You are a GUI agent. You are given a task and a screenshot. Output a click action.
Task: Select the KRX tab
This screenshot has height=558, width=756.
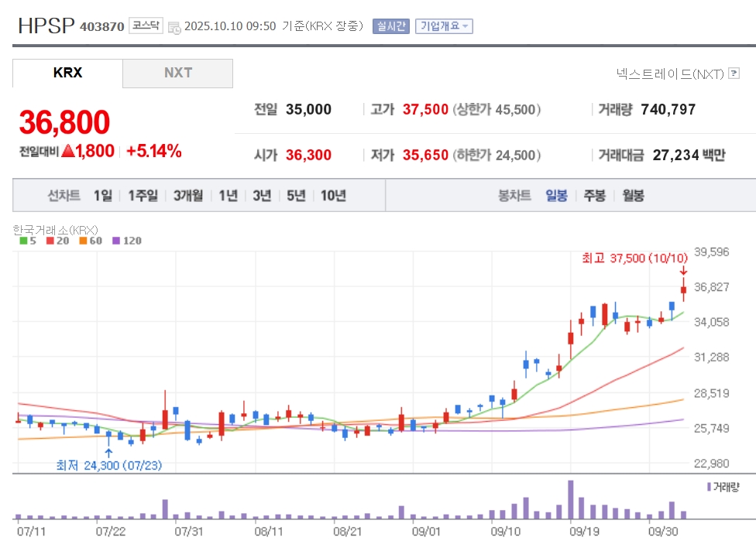pyautogui.click(x=67, y=73)
